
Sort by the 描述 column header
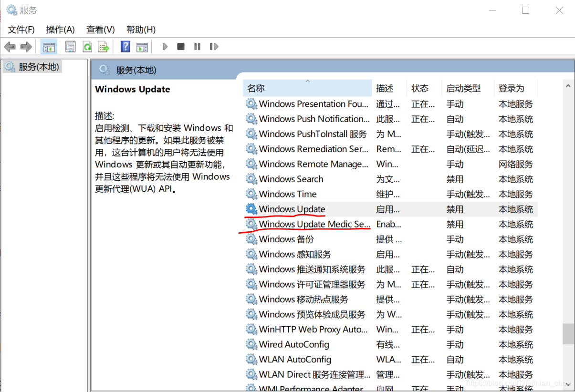click(389, 88)
